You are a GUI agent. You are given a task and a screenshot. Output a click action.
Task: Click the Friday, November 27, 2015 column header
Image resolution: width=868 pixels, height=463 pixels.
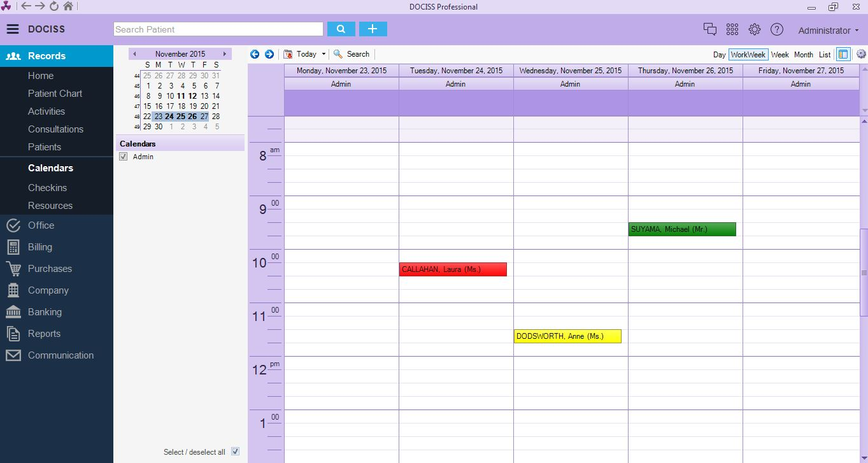(800, 71)
